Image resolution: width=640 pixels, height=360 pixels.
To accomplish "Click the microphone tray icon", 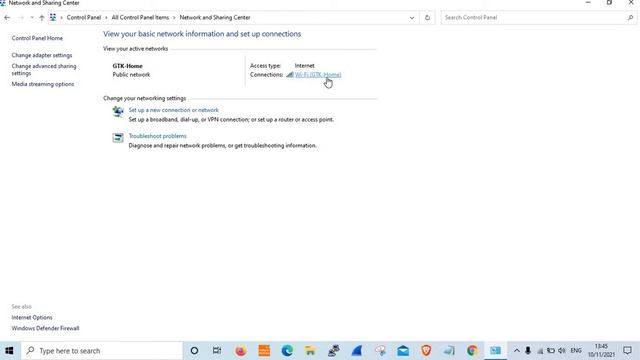I will click(x=528, y=351).
